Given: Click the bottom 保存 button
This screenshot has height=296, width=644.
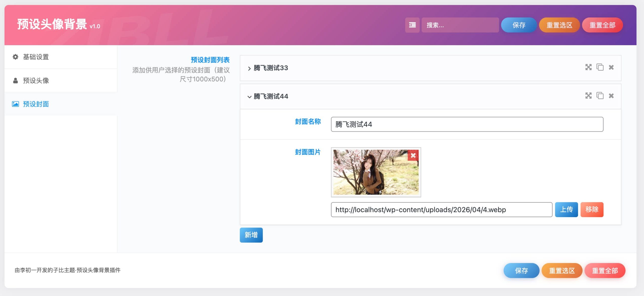Looking at the screenshot, I should point(521,270).
